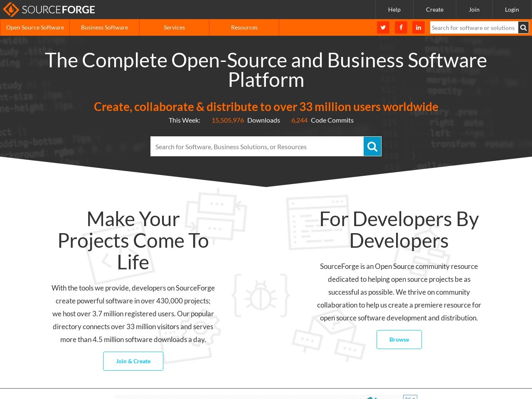
Task: Click the Ad label on bottom banner
Action: [x=410, y=397]
